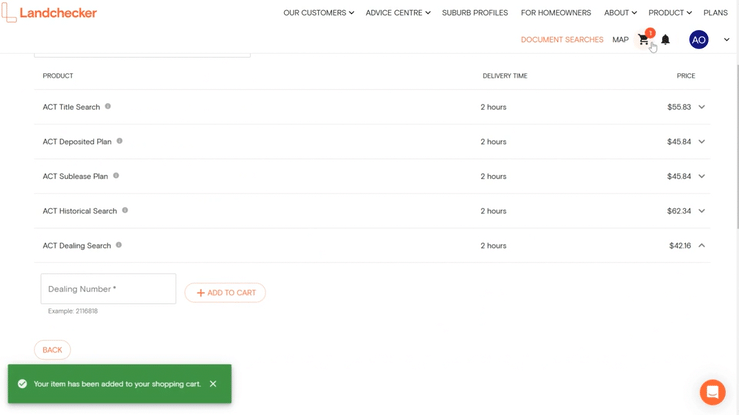Expand the ACT Sublease Plan row
Viewport: 739px width, 415px height.
(702, 176)
